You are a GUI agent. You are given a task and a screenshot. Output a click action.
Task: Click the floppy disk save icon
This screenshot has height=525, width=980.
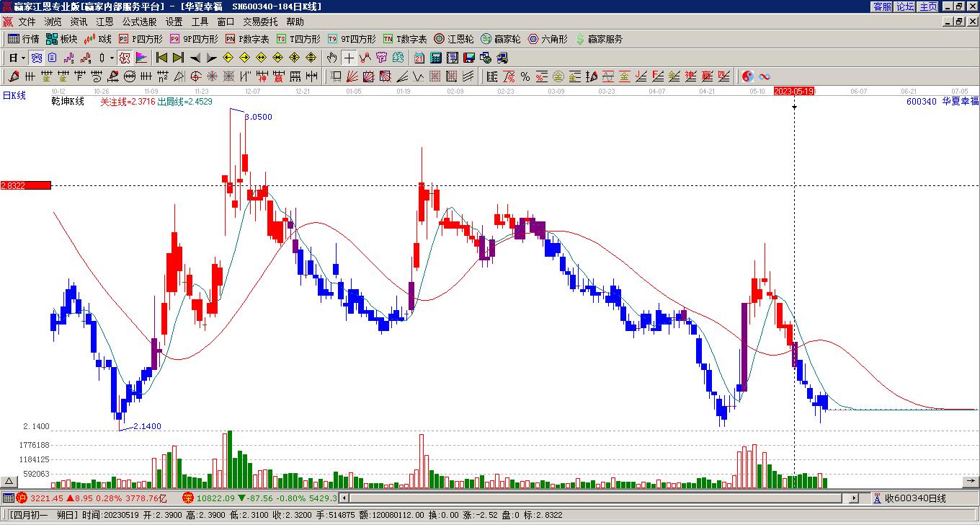(469, 58)
